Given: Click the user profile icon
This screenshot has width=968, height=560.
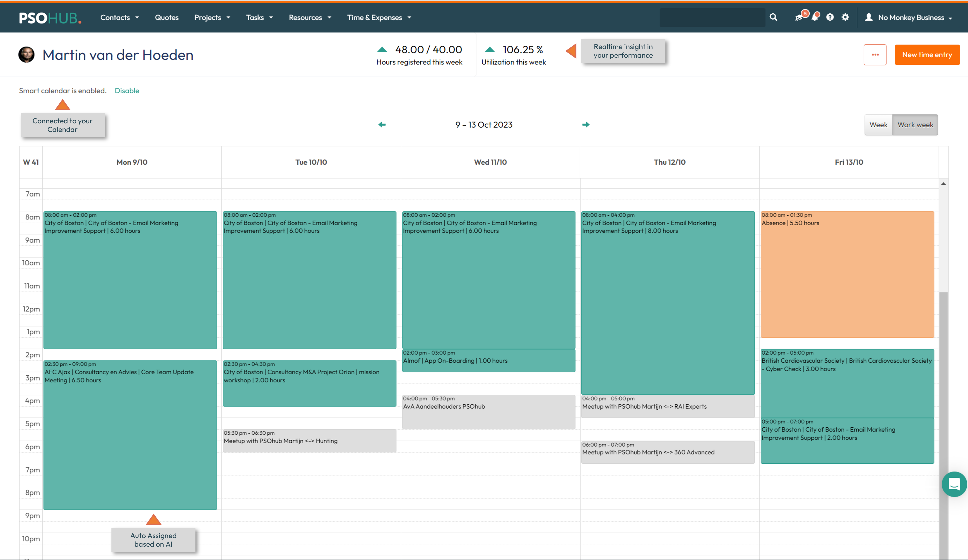Looking at the screenshot, I should tap(868, 17).
